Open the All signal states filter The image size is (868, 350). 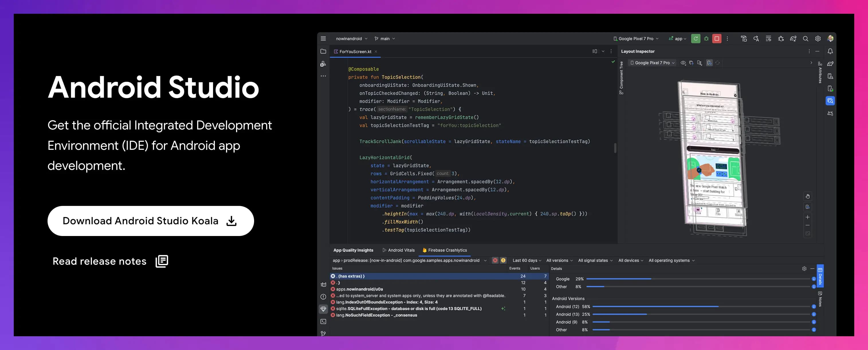pos(595,260)
